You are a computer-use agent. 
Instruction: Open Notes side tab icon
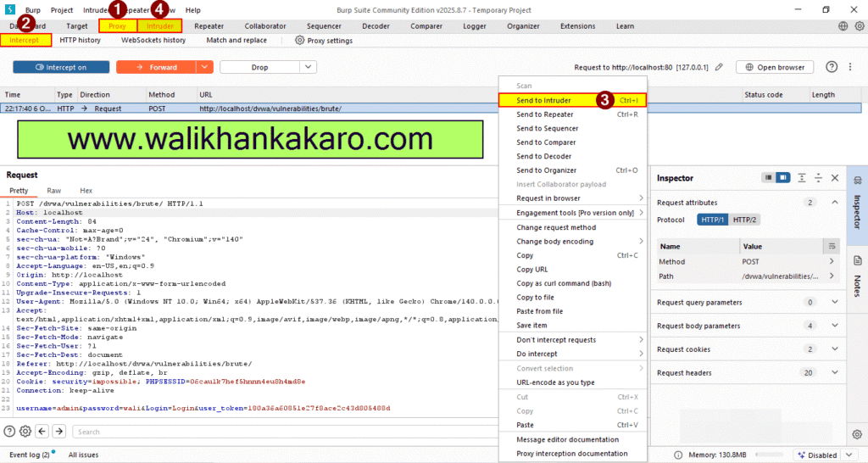pos(858,261)
